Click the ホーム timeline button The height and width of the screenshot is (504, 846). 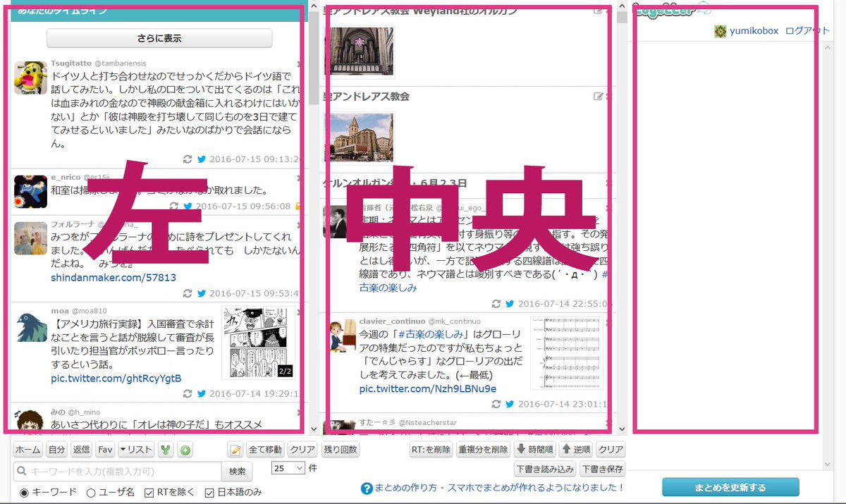[x=28, y=450]
